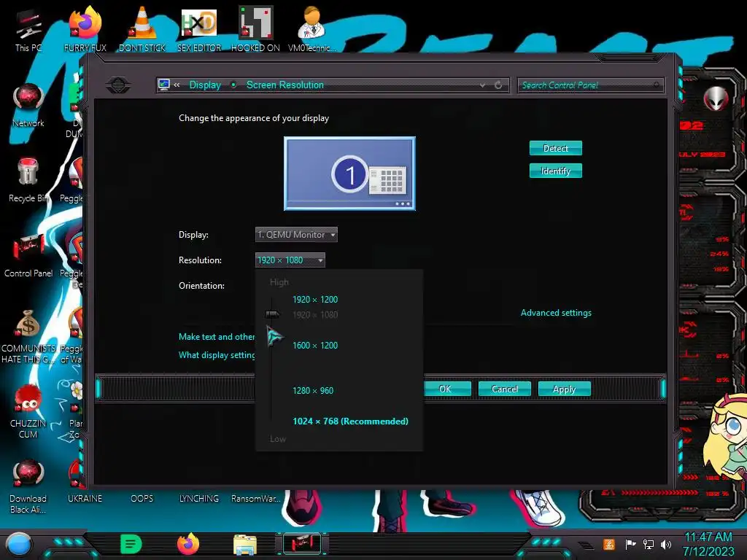Click the orange Java tray icon
Viewport: 747px width, 560px height.
609,544
